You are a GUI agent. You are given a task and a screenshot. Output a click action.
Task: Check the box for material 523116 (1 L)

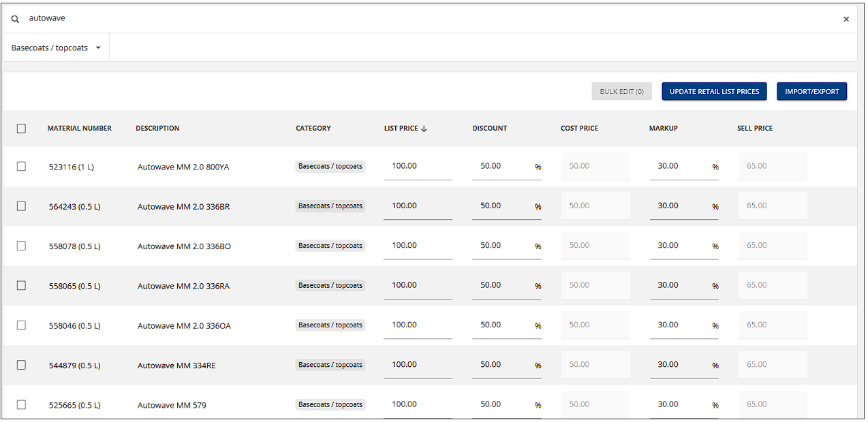[x=21, y=166]
